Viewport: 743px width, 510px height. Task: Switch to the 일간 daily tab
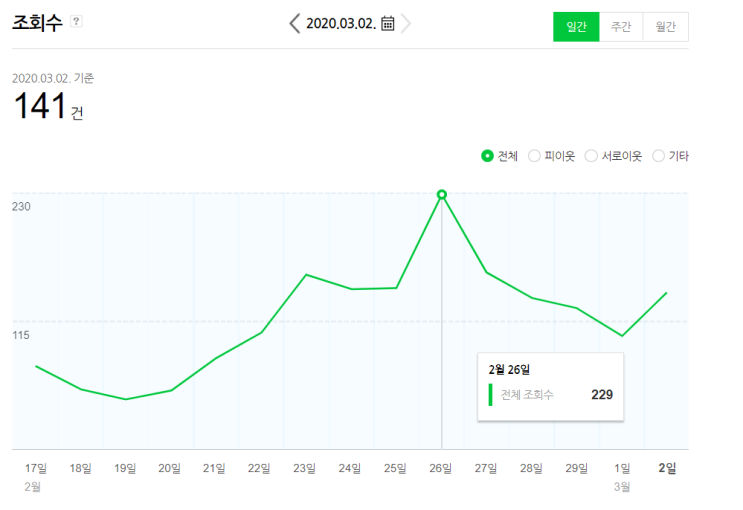pyautogui.click(x=576, y=27)
